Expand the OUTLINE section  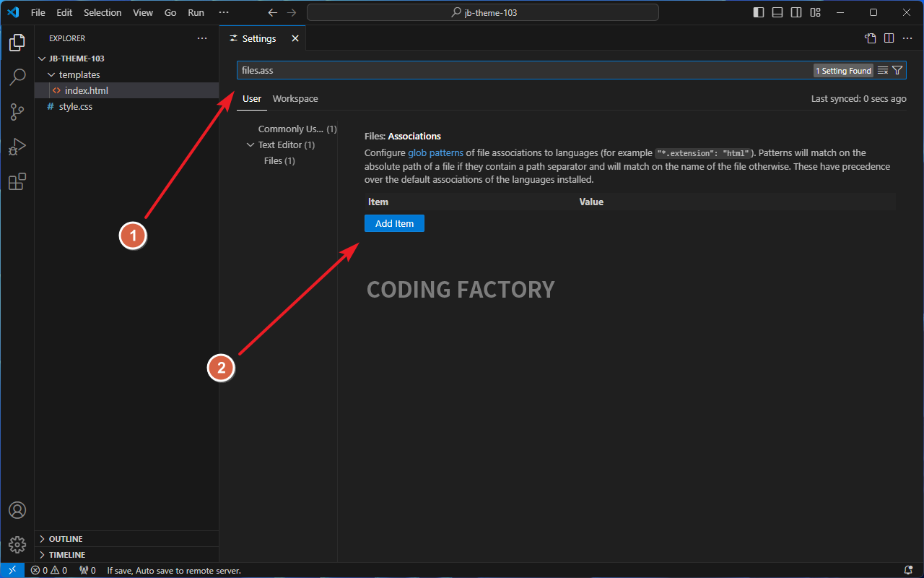point(127,539)
